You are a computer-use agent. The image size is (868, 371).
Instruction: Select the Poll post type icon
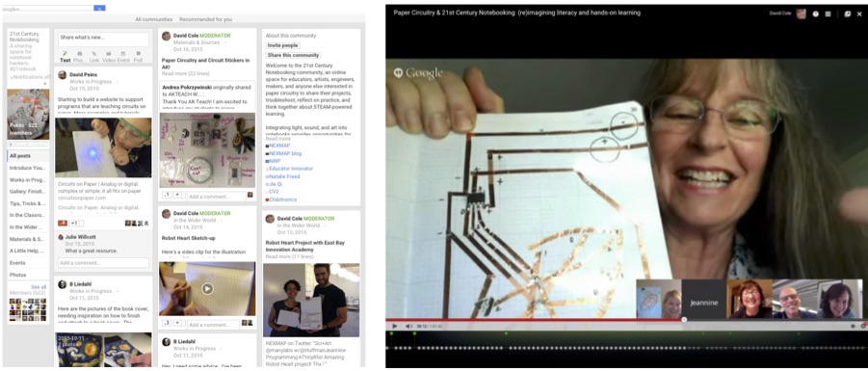(x=138, y=57)
